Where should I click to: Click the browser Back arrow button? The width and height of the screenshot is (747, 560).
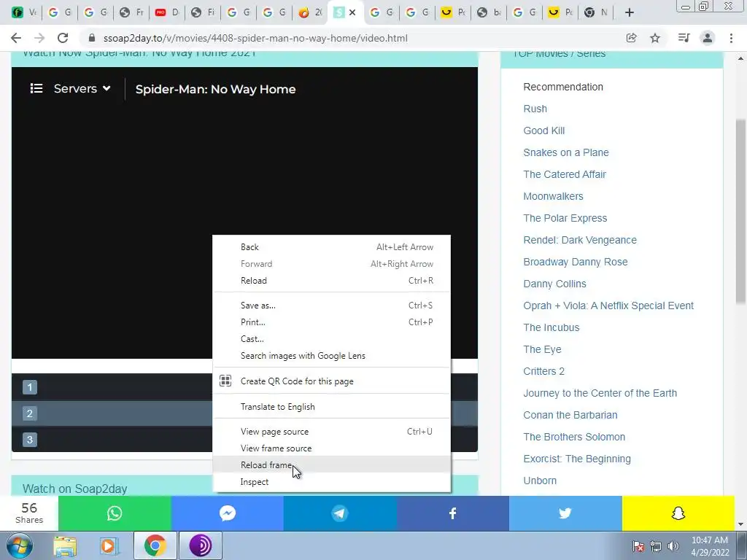coord(16,38)
